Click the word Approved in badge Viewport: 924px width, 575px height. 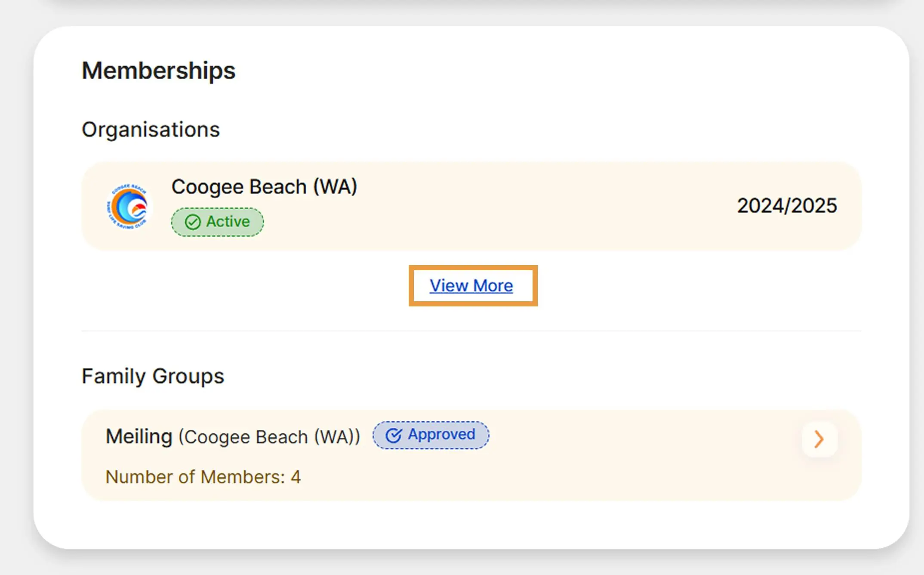tap(441, 434)
